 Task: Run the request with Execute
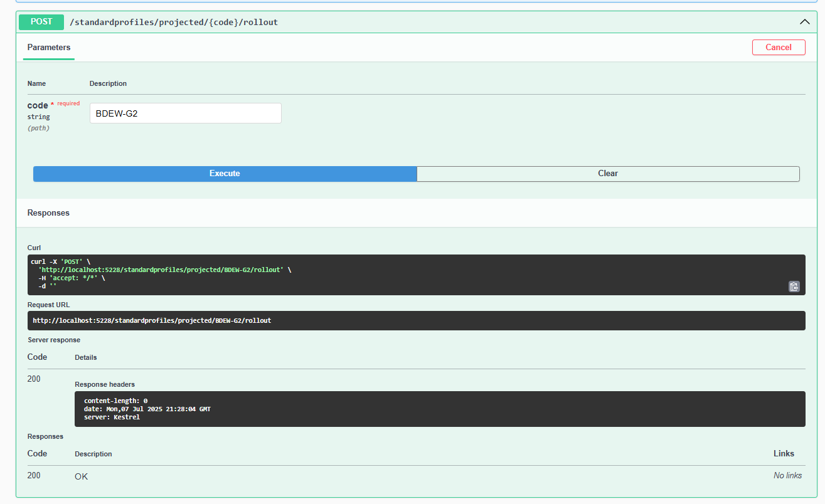(x=225, y=174)
